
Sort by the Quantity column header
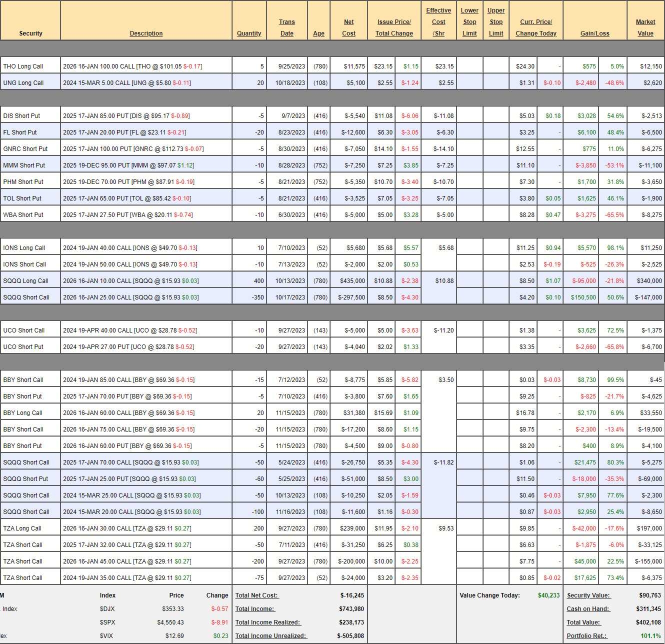(249, 33)
